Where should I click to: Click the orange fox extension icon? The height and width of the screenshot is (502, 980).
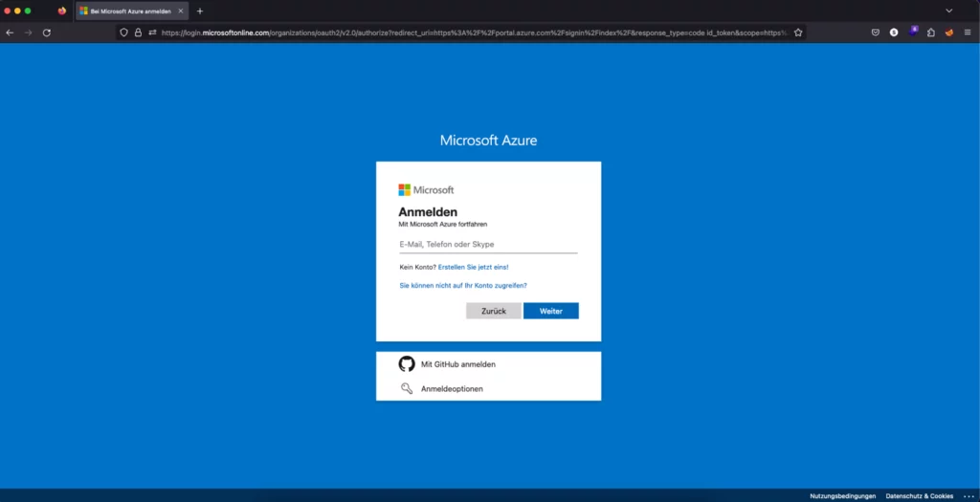(x=949, y=33)
